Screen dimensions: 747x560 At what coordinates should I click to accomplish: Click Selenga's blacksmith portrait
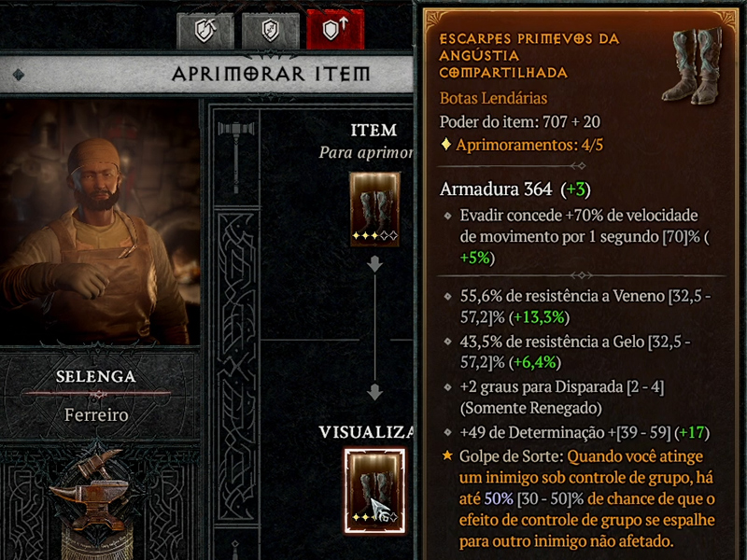pyautogui.click(x=99, y=222)
